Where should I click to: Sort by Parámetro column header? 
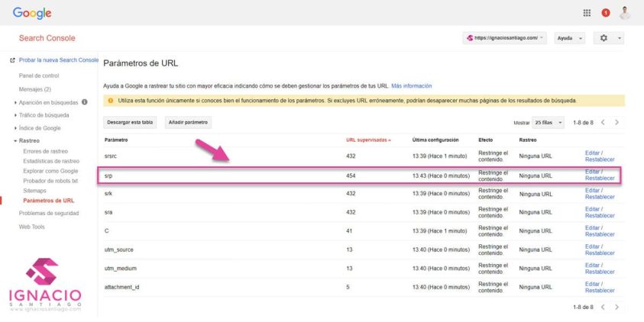[x=116, y=140]
